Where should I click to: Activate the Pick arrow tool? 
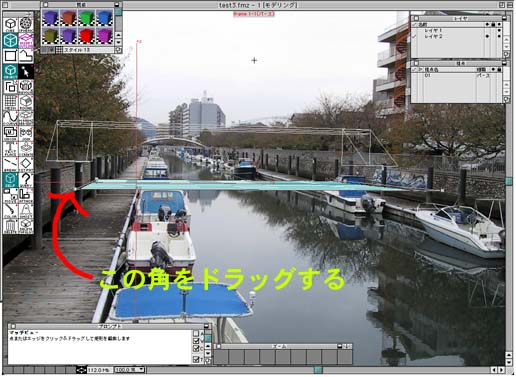coord(26,71)
